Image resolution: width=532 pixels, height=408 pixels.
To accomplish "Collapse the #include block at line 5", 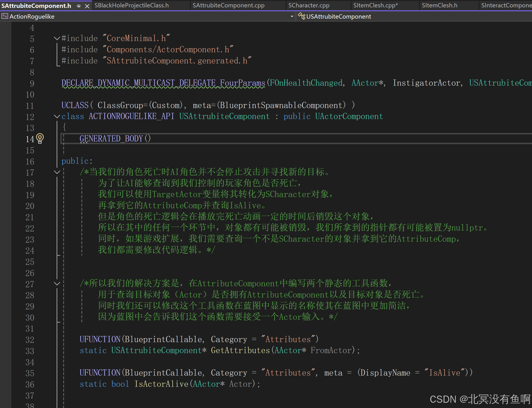I will [x=57, y=38].
